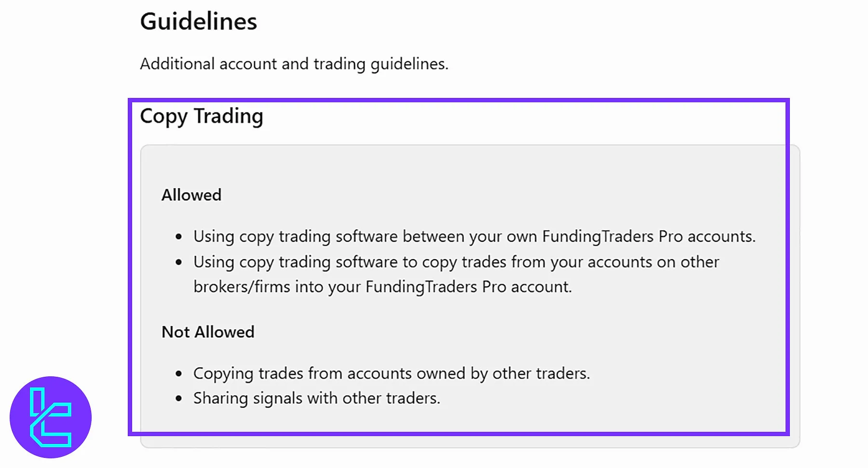Click the purple circular logo icon

click(x=51, y=417)
